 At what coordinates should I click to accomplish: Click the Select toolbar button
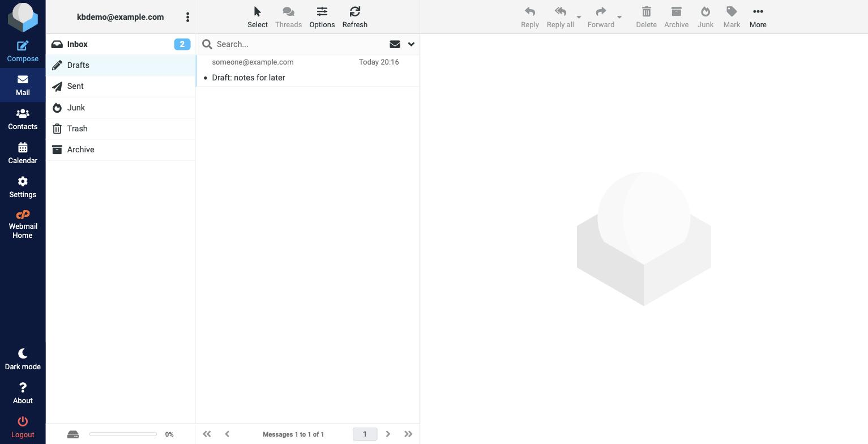[x=258, y=17]
